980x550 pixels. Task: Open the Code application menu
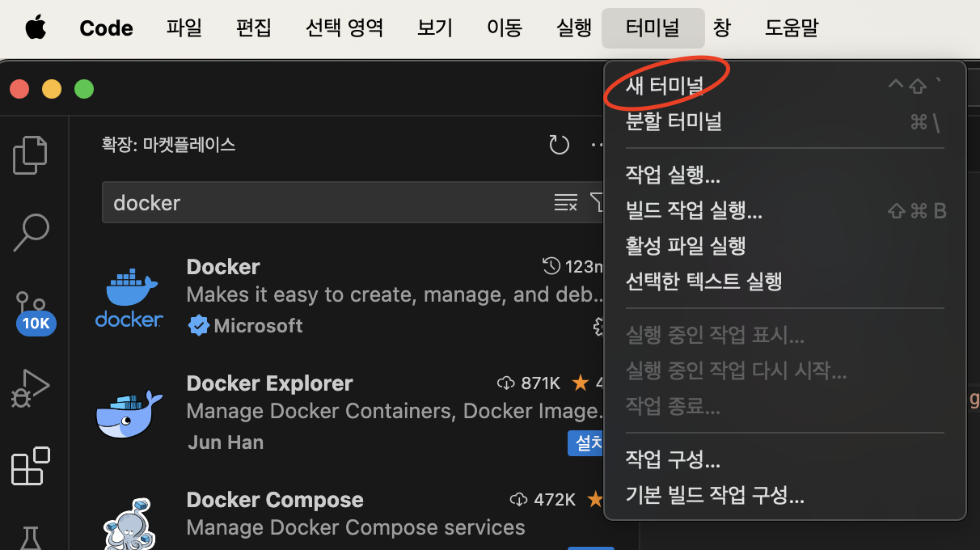[x=106, y=28]
